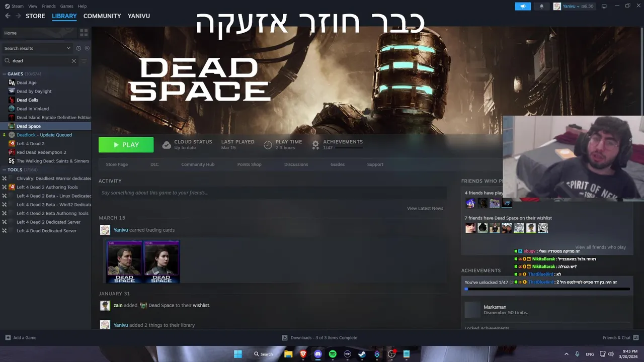
Task: Open advanced library filter options icon
Action: click(x=84, y=61)
